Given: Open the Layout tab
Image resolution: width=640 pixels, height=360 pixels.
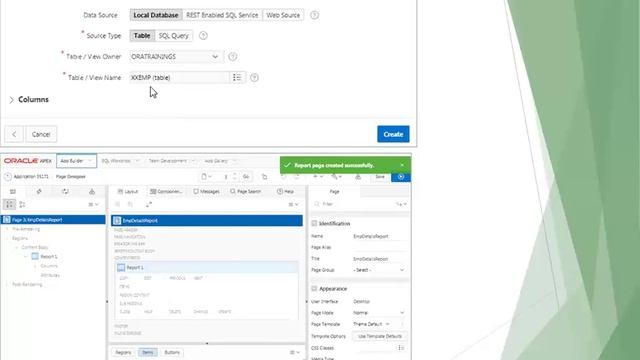Looking at the screenshot, I should coord(128,191).
